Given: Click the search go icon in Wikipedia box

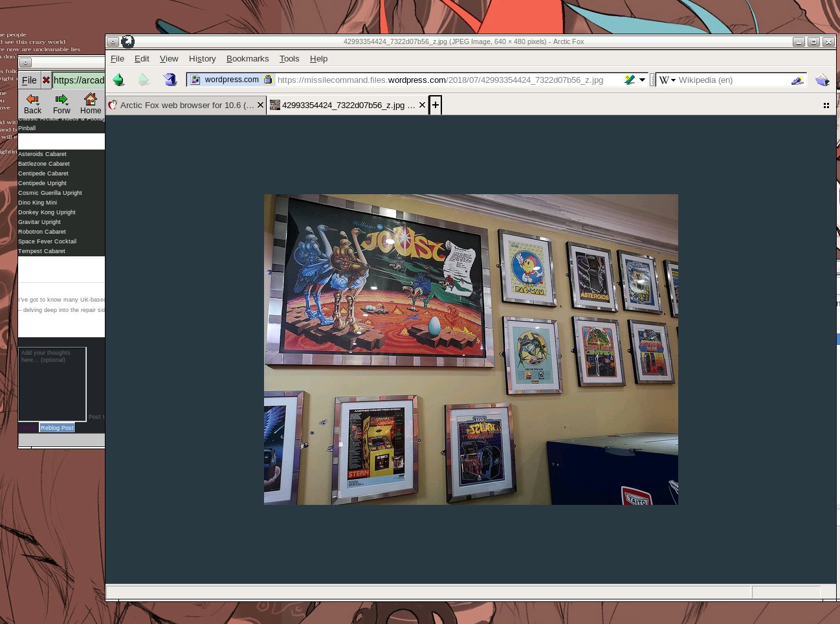Looking at the screenshot, I should (797, 80).
